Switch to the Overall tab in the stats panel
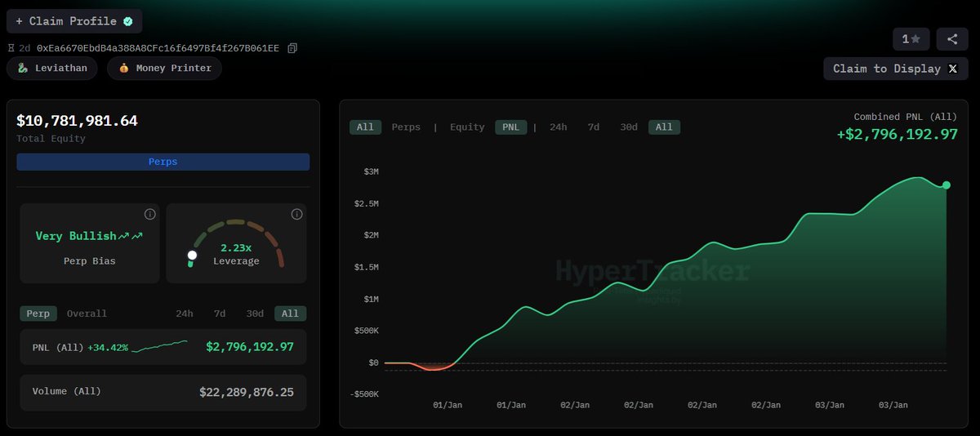 87,314
